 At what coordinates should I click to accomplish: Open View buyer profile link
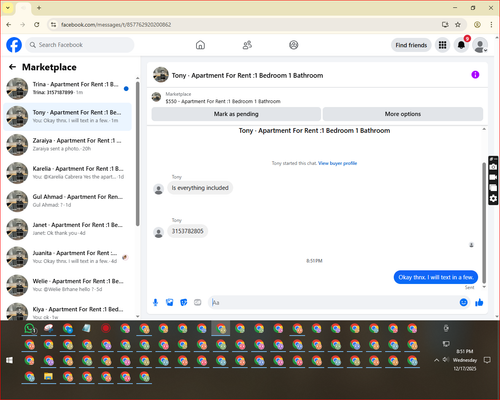(337, 163)
